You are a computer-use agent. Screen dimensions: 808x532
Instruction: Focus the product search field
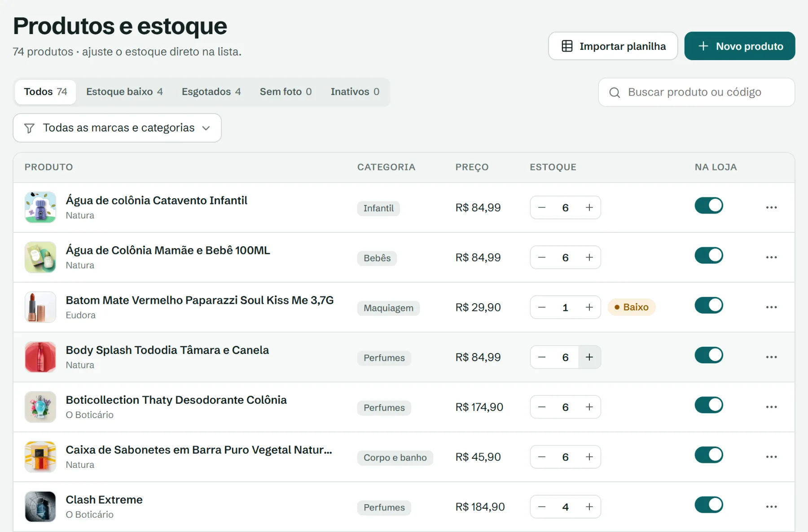(x=697, y=92)
